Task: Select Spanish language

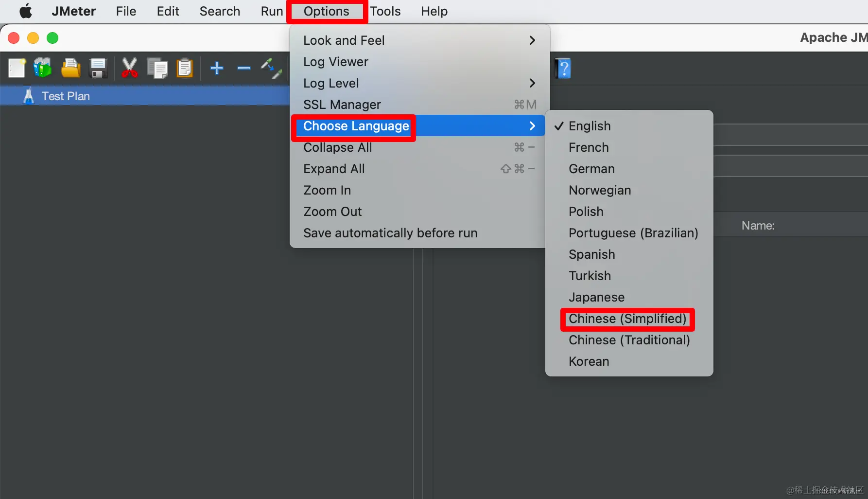Action: click(x=629, y=254)
